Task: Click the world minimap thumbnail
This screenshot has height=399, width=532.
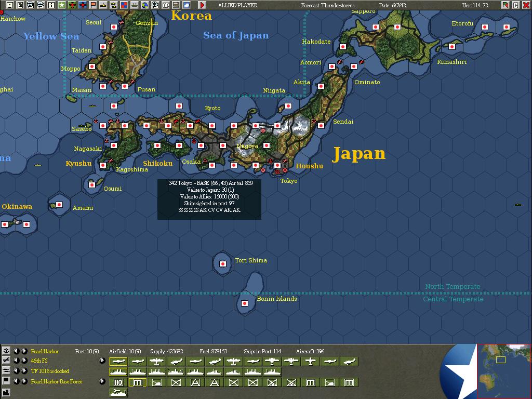Action: click(504, 371)
